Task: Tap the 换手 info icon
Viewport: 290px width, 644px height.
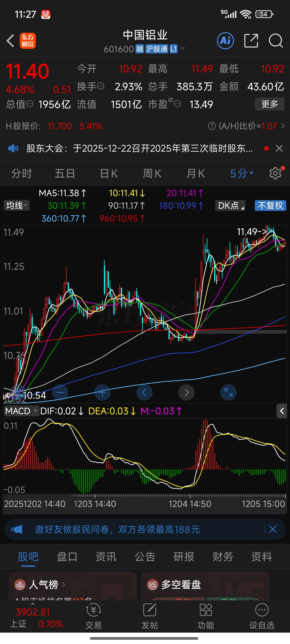Action: 101,86
